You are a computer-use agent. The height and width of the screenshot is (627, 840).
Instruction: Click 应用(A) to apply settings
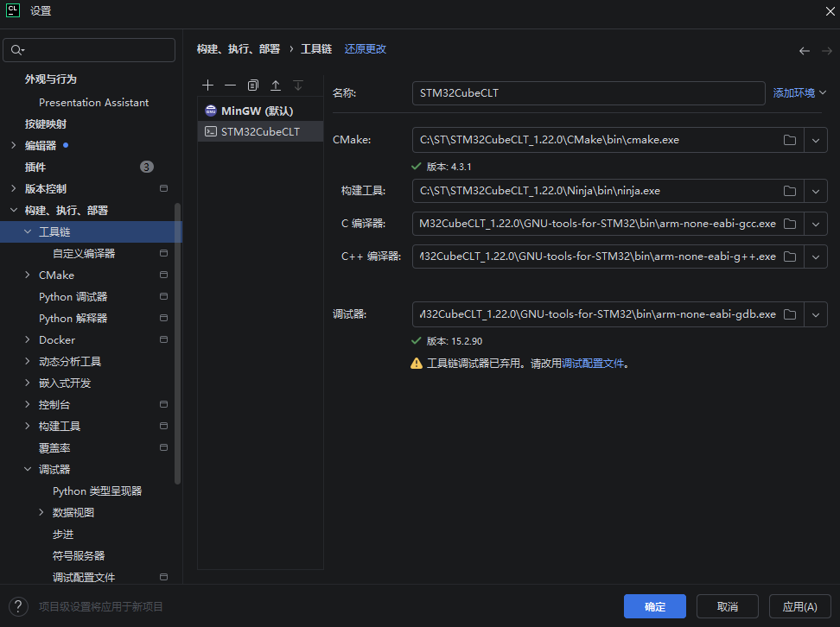800,606
